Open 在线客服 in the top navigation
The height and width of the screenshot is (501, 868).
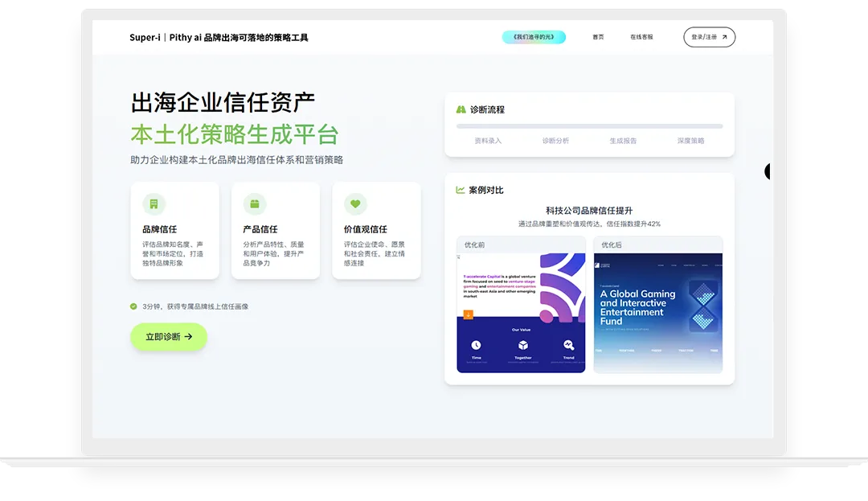tap(641, 37)
